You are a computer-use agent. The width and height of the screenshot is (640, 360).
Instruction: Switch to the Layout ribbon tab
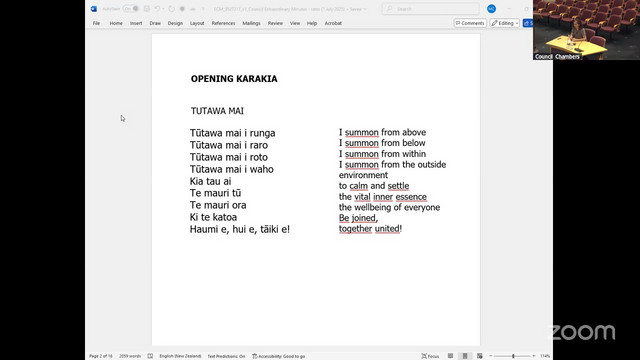197,23
